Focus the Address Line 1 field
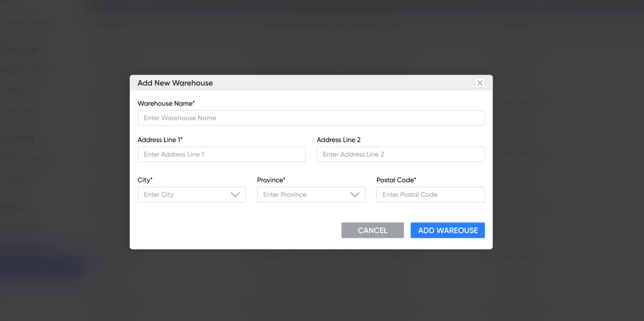The height and width of the screenshot is (321, 644). [x=221, y=154]
